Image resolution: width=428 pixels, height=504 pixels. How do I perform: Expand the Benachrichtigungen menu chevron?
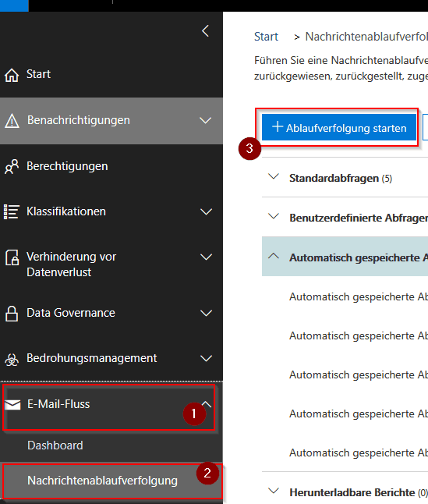click(206, 120)
